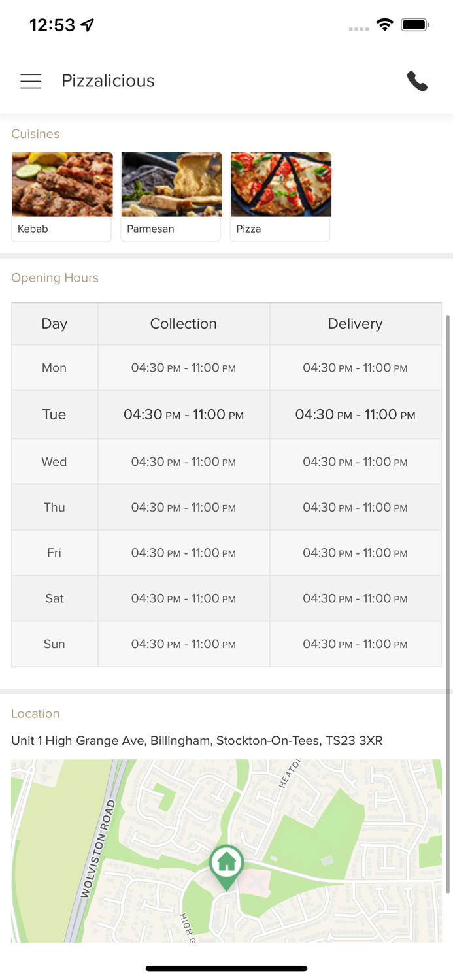The width and height of the screenshot is (453, 980).
Task: Tap the Opening Hours heading
Action: point(55,278)
